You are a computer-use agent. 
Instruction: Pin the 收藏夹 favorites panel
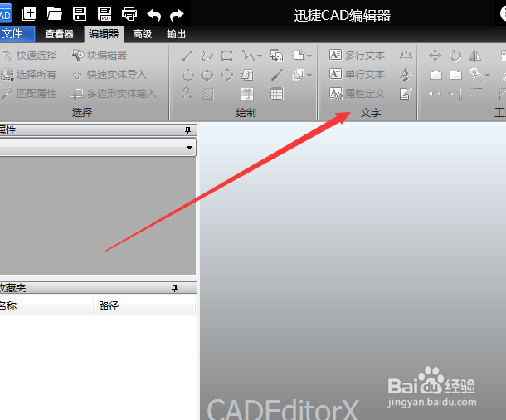[x=174, y=288]
